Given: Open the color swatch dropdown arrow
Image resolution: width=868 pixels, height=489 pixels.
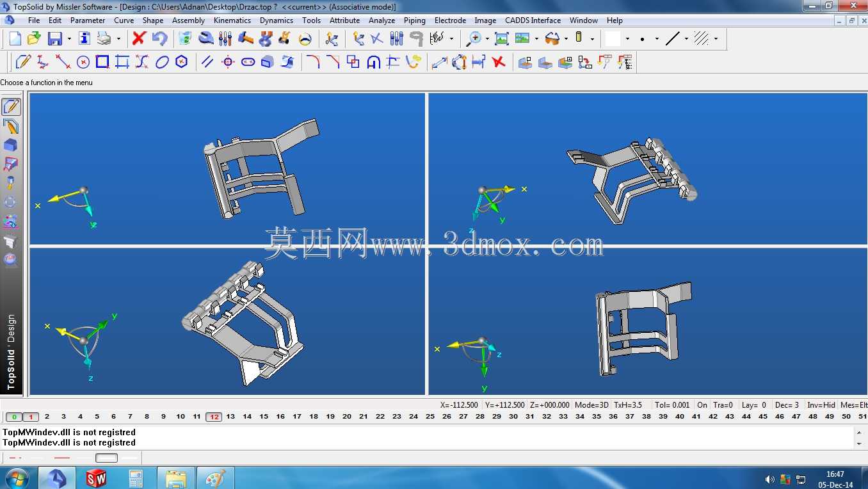Looking at the screenshot, I should (627, 39).
